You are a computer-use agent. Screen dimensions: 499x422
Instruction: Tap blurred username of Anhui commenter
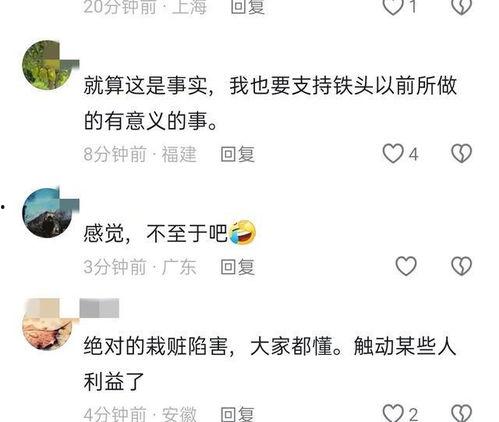click(99, 308)
